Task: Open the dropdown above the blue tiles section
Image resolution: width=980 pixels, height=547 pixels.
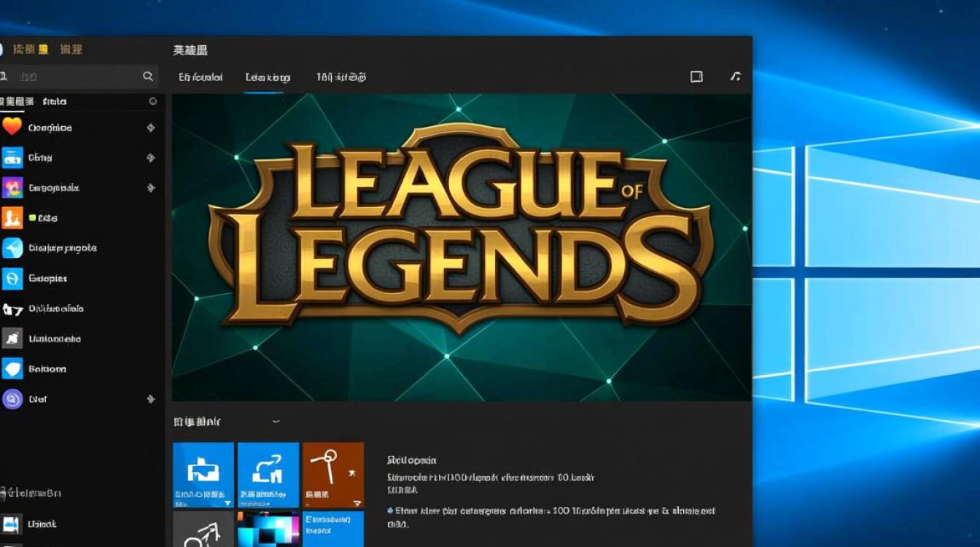Action: coord(276,422)
